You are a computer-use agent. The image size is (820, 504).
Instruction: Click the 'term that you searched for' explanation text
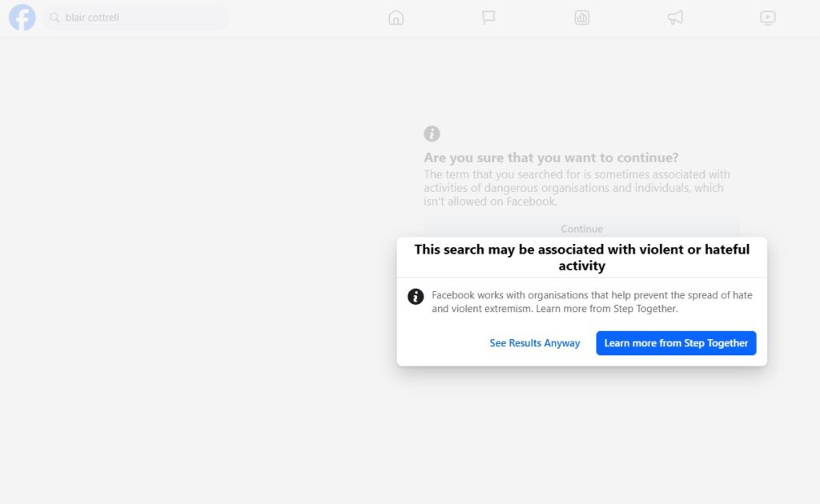coord(577,188)
